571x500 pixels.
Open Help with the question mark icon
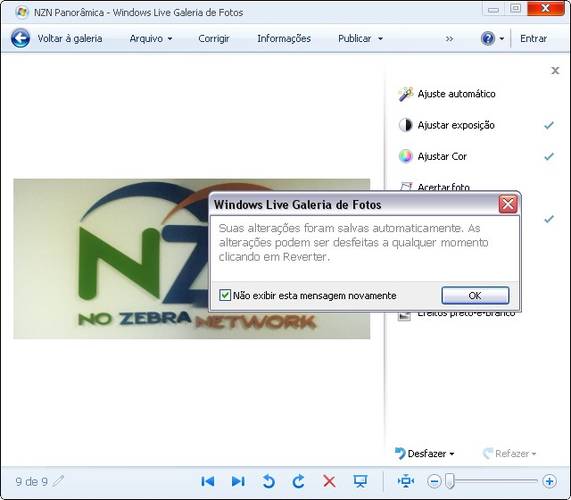tap(488, 38)
